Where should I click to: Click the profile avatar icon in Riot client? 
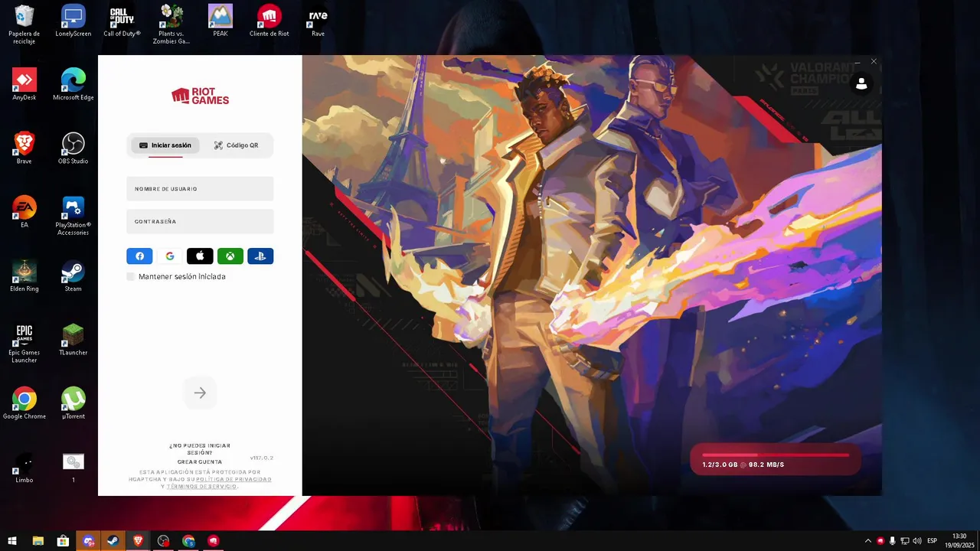tap(861, 84)
